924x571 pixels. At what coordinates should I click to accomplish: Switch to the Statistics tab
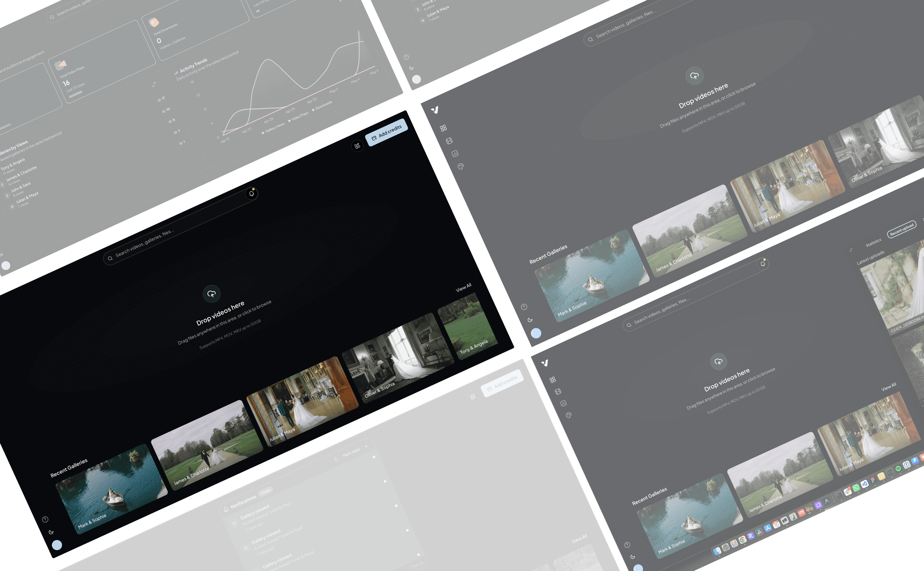tap(873, 242)
